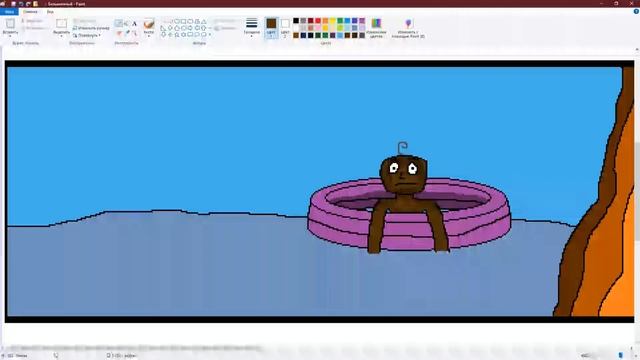Click the Выделить selection tool icon
This screenshot has width=640, height=360.
[61, 24]
